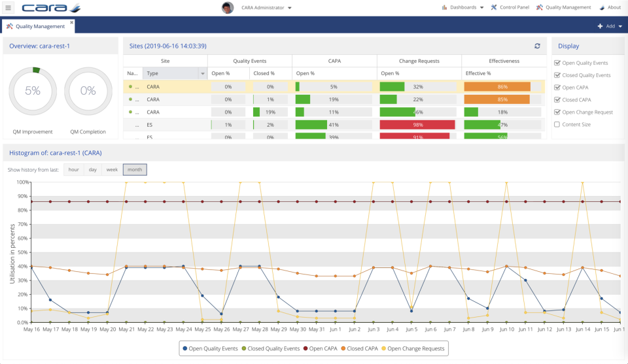Expand the Add dropdown arrow

(x=620, y=26)
